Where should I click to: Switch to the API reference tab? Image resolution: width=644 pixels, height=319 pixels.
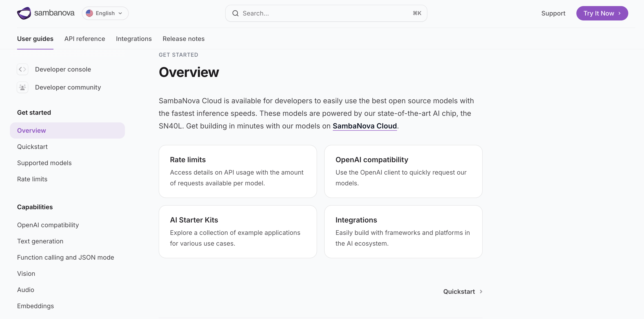(x=84, y=39)
